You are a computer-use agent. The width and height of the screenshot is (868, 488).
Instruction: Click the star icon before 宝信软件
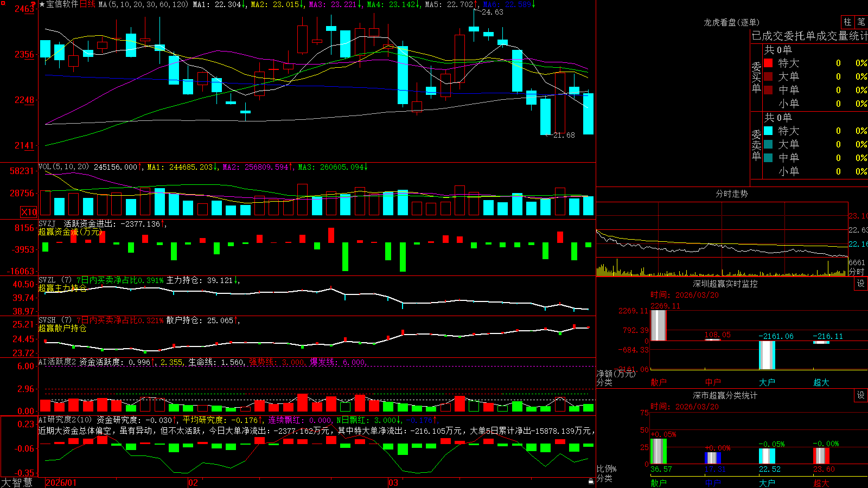42,4
